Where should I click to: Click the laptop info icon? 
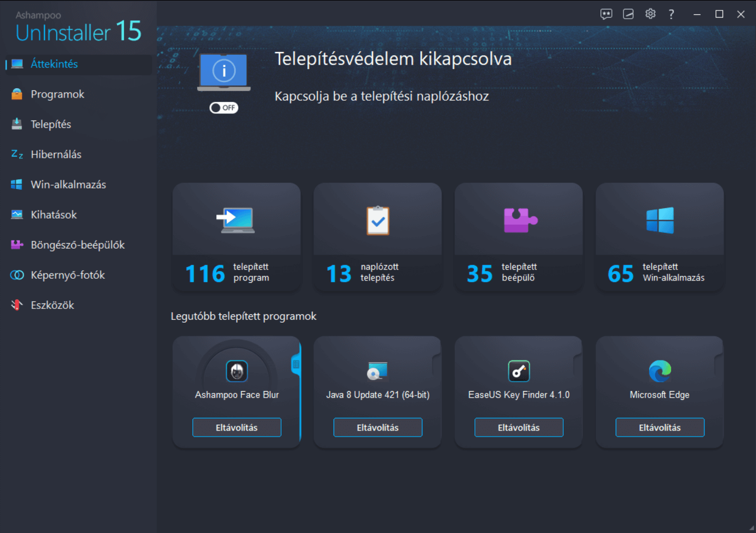[224, 72]
